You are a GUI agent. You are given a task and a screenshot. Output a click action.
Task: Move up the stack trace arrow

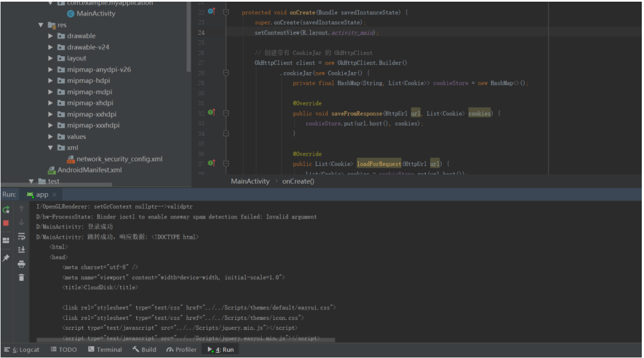tap(22, 209)
